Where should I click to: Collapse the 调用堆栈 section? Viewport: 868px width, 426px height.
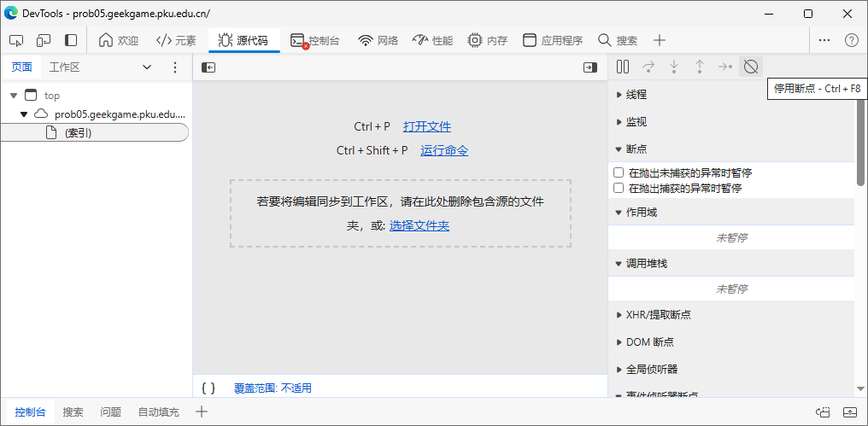(x=646, y=264)
